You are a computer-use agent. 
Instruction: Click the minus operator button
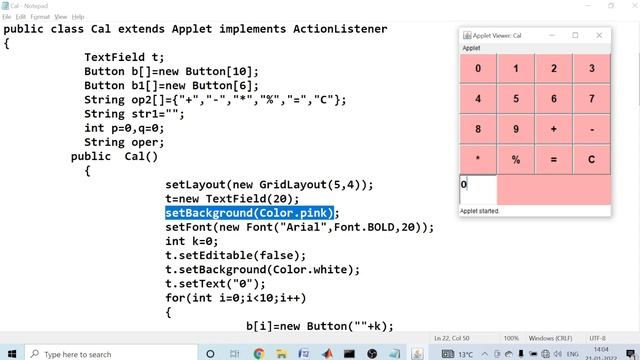point(592,129)
